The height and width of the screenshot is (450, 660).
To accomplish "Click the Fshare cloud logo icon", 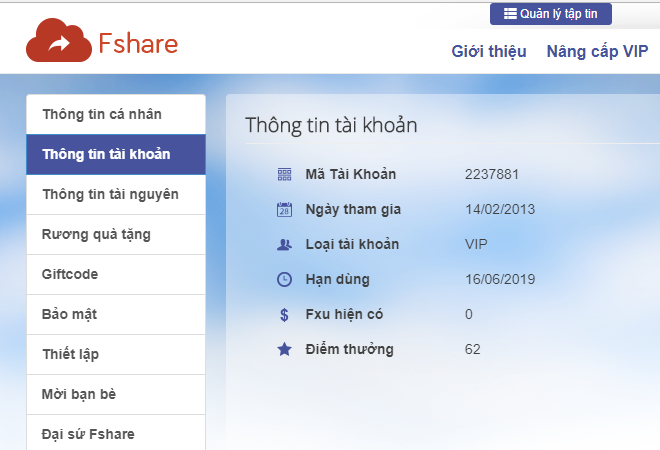I will [59, 40].
